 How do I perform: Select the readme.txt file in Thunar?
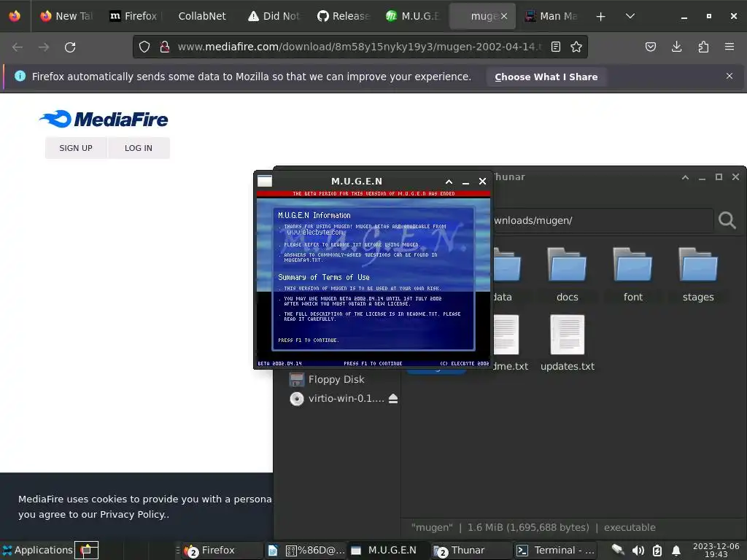pyautogui.click(x=510, y=343)
